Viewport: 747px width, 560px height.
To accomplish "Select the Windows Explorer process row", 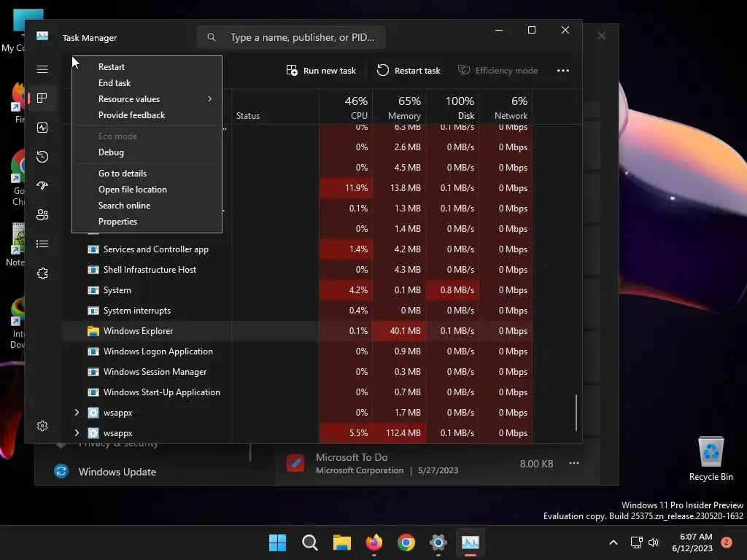I will tap(298, 331).
